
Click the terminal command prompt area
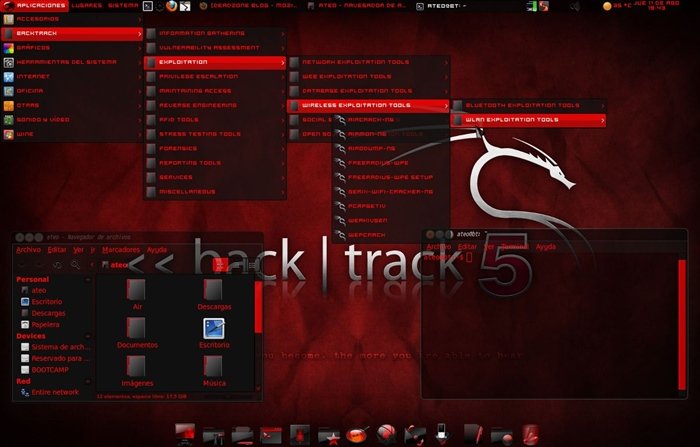pos(448,257)
